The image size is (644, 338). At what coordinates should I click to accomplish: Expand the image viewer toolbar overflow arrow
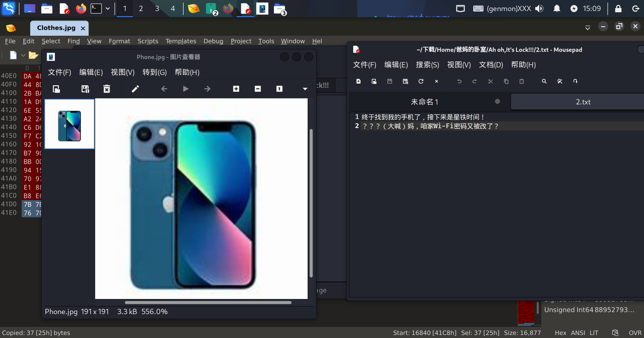coord(305,89)
